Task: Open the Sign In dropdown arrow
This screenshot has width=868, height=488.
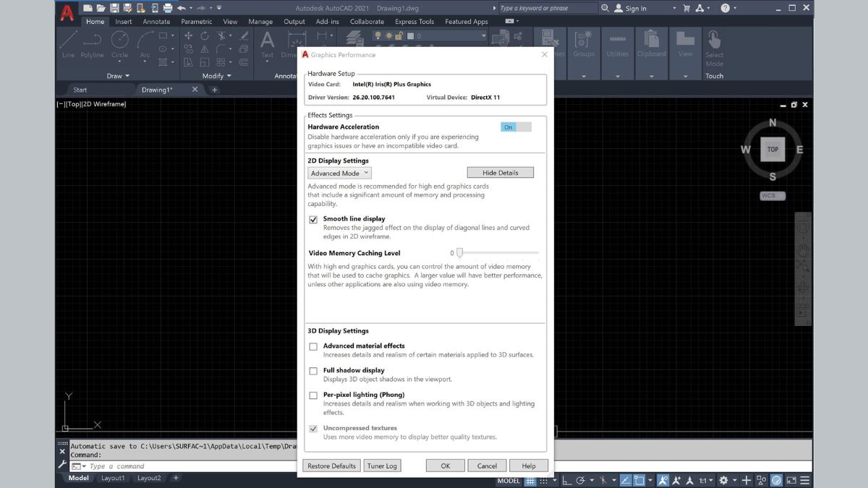Action: [x=674, y=8]
